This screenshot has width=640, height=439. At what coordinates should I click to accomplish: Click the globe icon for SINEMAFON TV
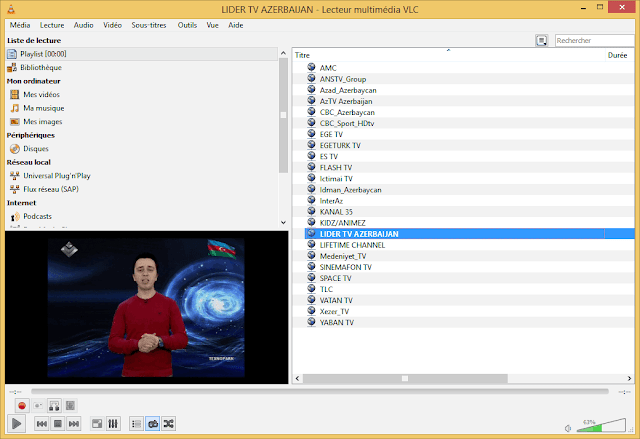tap(311, 266)
